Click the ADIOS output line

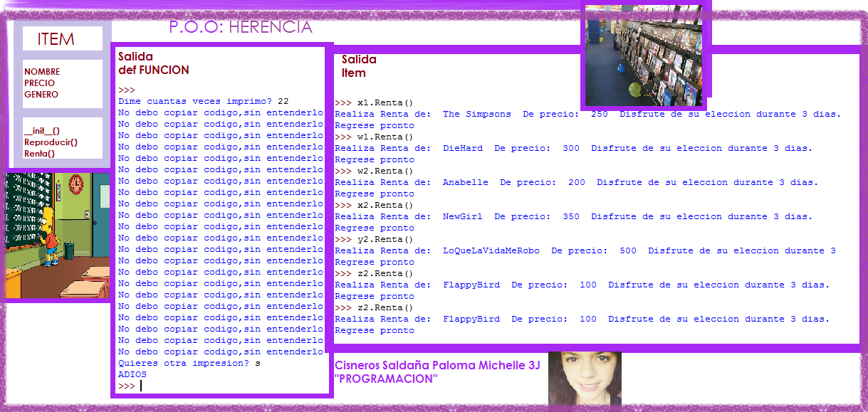(x=132, y=374)
